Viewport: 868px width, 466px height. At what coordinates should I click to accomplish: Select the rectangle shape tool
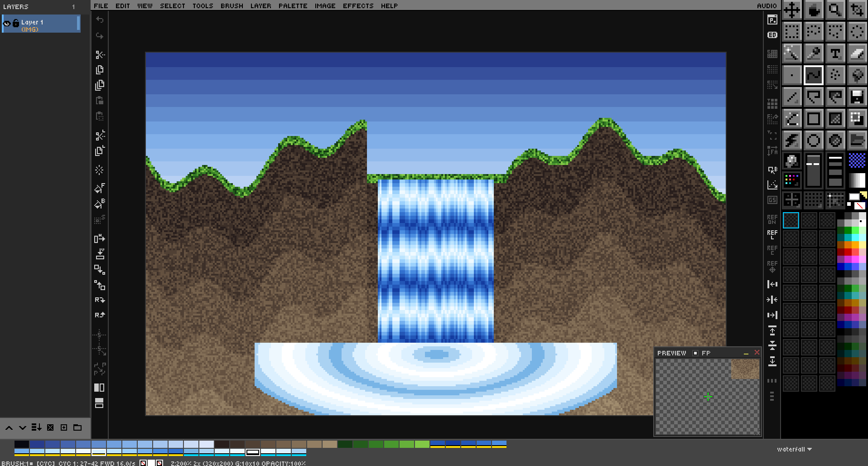813,118
